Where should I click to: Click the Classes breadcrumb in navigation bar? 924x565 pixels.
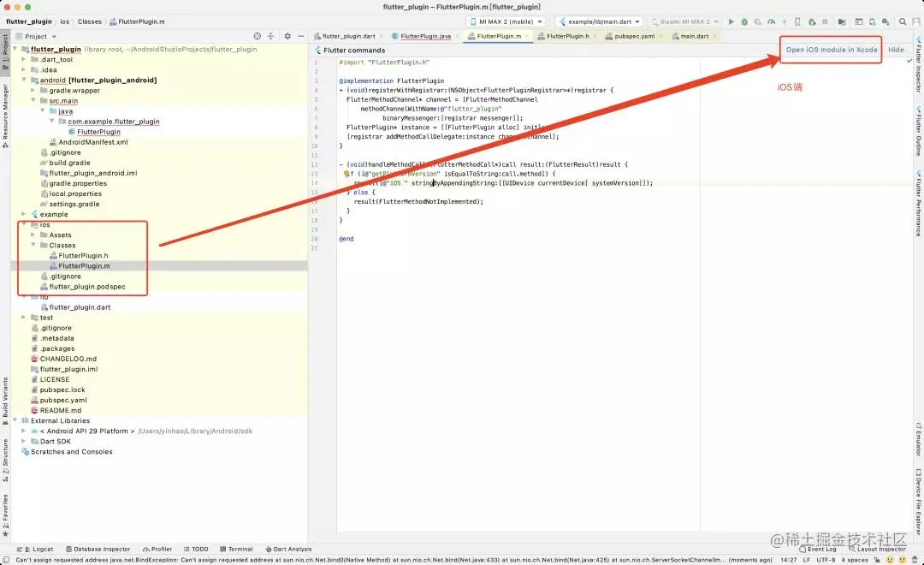tap(90, 21)
